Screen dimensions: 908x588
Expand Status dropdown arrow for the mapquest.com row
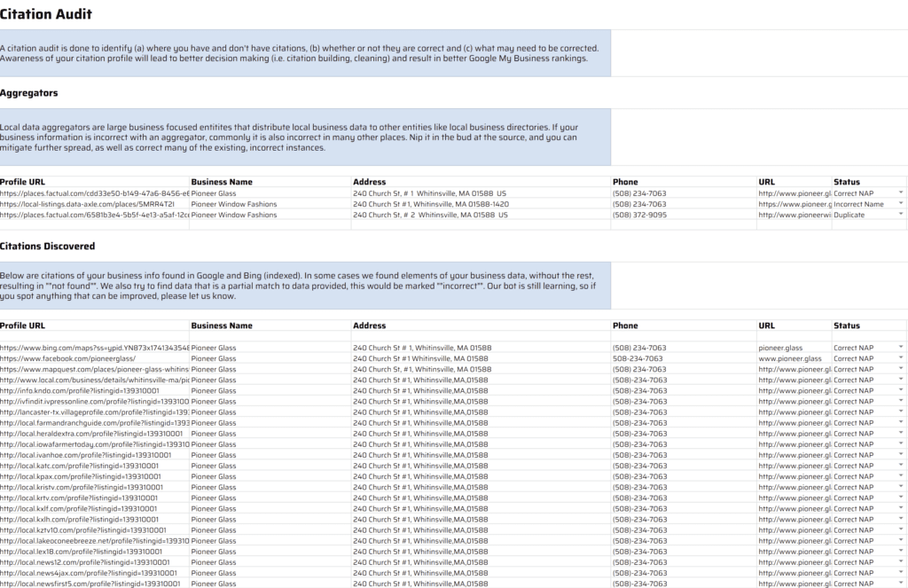coord(901,368)
